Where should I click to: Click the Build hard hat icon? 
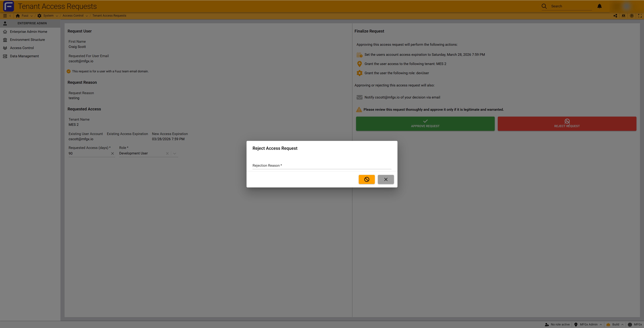[608, 324]
